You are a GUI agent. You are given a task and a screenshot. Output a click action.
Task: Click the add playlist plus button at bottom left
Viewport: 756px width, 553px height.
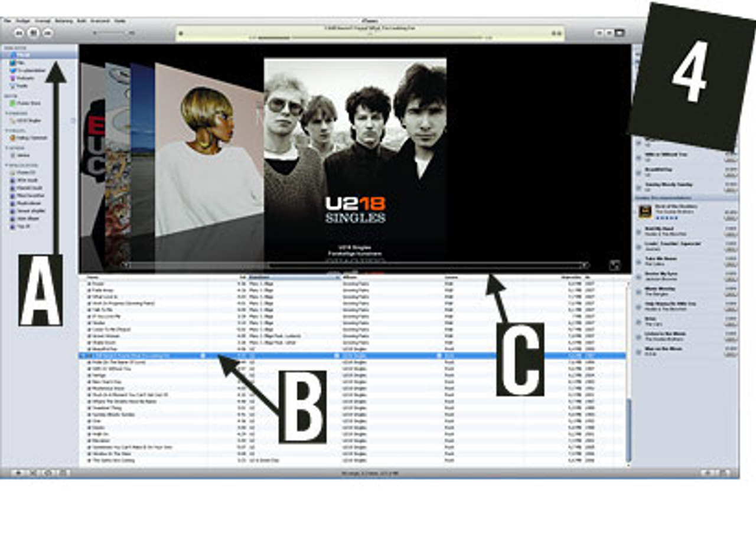(x=18, y=473)
